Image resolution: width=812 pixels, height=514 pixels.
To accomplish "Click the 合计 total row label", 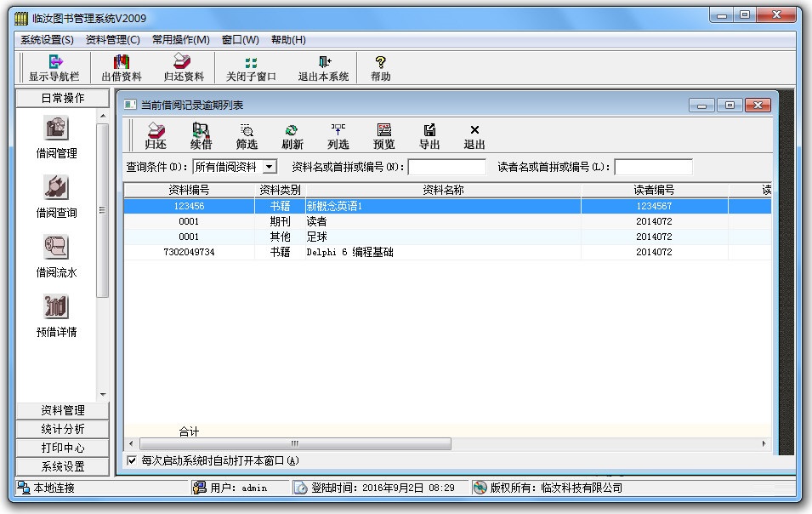I will tap(189, 431).
